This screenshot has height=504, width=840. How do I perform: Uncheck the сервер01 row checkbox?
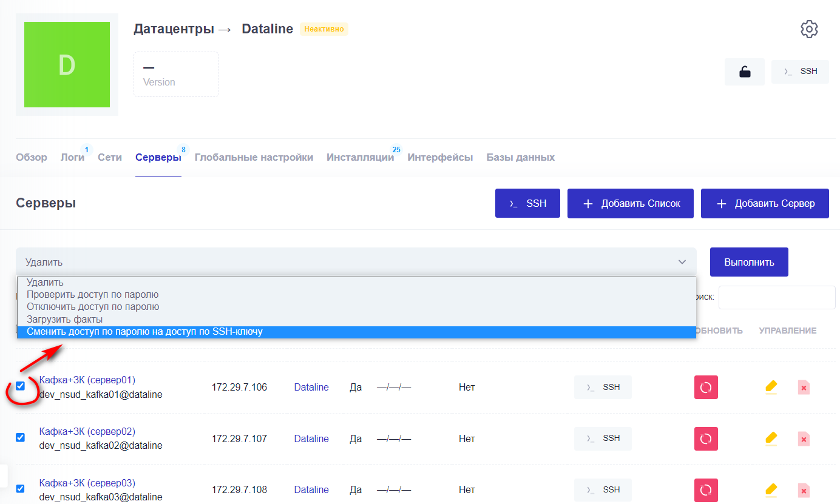pos(20,386)
